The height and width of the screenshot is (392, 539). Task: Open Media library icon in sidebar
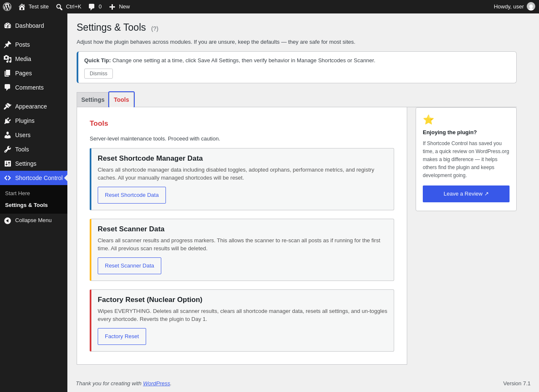[x=8, y=59]
